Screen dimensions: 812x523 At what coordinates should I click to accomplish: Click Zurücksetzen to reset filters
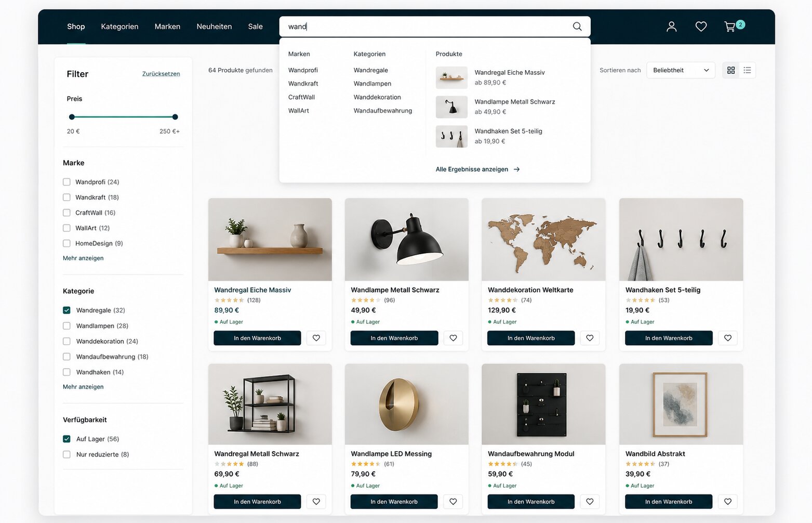(161, 74)
